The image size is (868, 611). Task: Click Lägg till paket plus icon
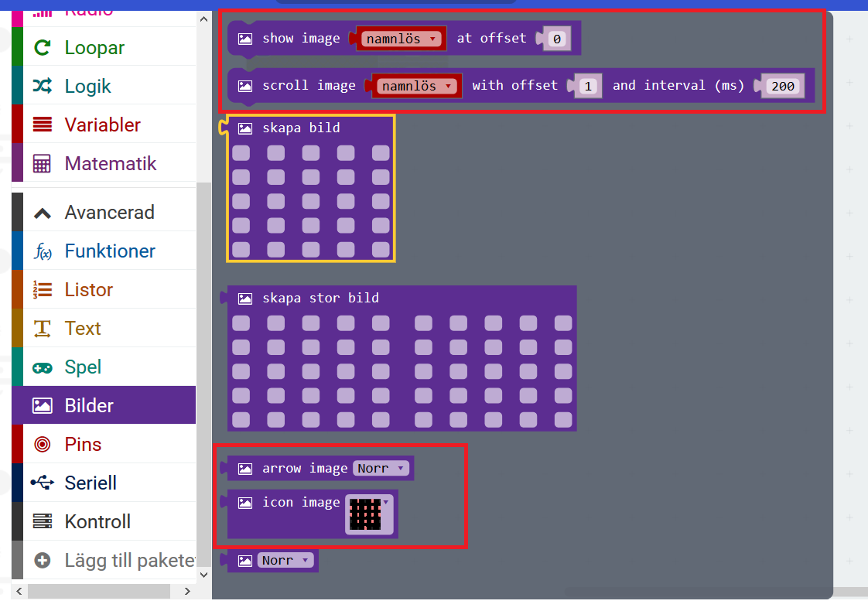pyautogui.click(x=42, y=560)
